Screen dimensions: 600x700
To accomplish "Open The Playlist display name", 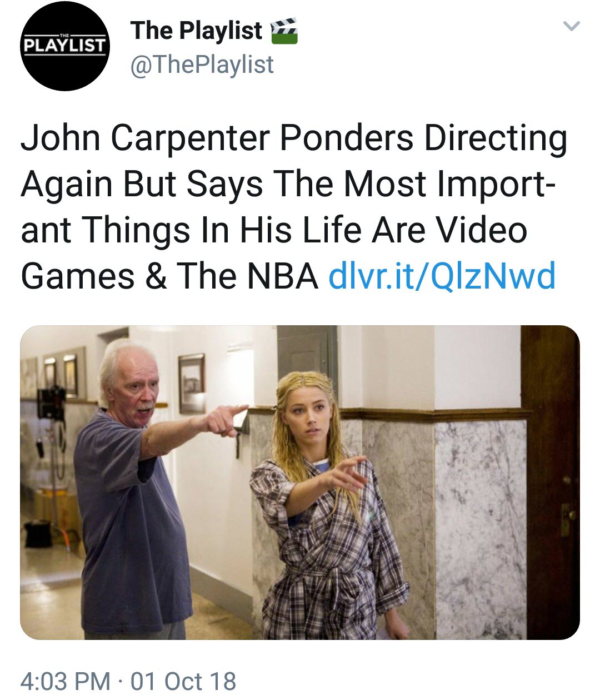I will pos(196,31).
